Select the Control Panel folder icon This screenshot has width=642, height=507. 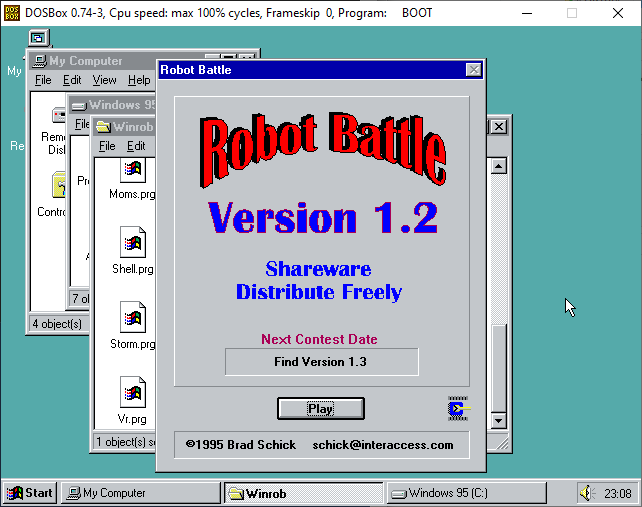tap(59, 185)
